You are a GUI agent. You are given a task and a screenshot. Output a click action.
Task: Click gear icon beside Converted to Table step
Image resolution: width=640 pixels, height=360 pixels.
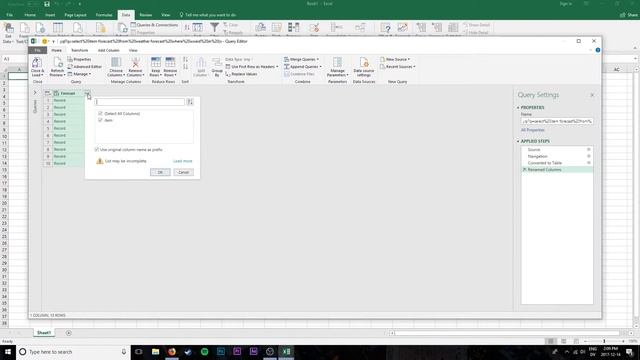point(589,163)
